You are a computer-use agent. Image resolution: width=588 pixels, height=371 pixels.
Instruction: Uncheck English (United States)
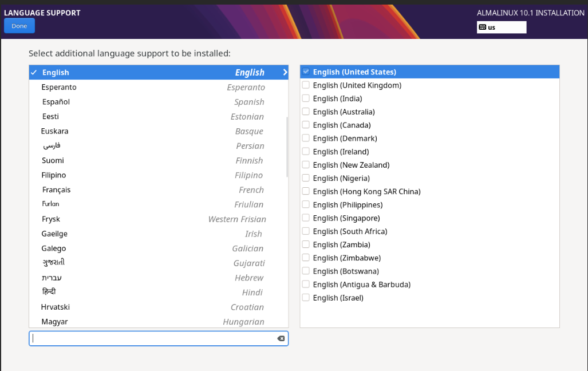[x=306, y=71]
